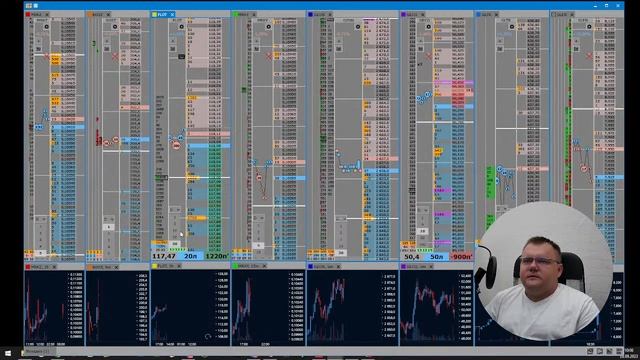This screenshot has width=640, height=360.
Task: Click the blue 20л volume field
Action: click(x=190, y=256)
